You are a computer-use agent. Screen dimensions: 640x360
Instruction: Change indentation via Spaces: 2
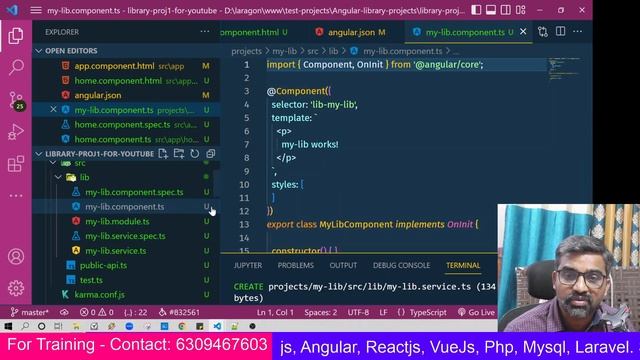[x=320, y=313]
